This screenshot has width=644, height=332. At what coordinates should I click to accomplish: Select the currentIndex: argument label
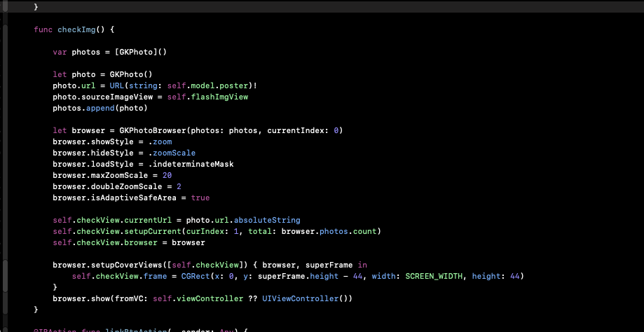point(299,130)
